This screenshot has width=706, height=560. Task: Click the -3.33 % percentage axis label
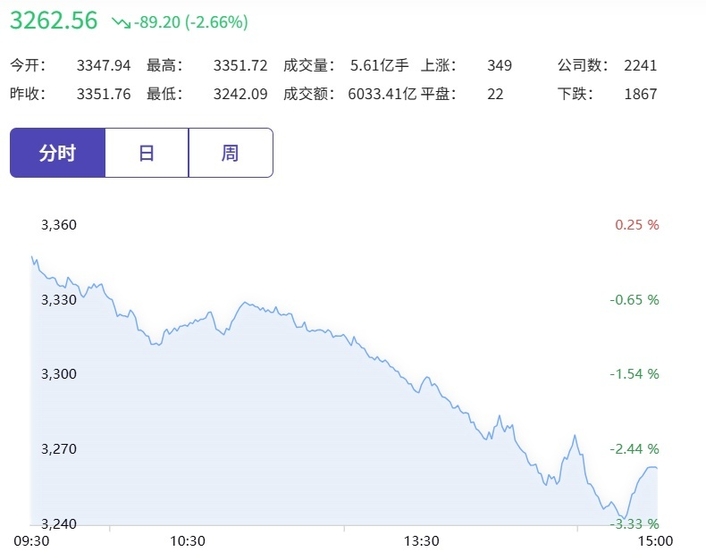tap(634, 523)
